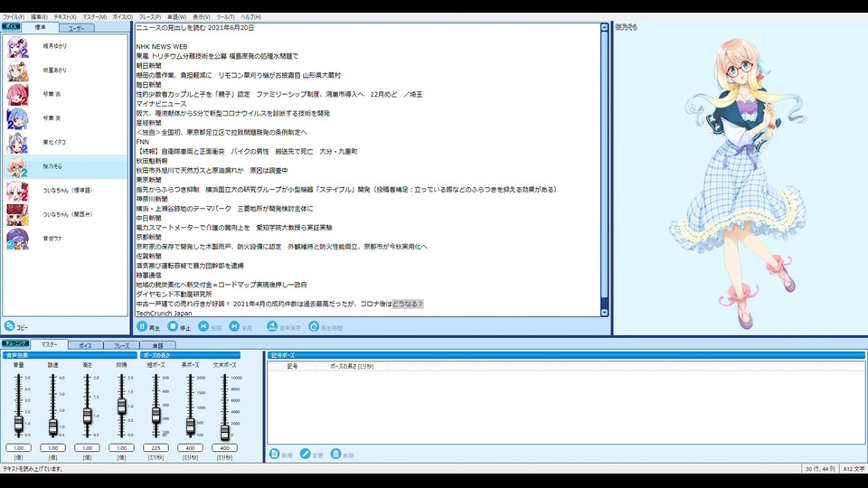The image size is (868, 488).
Task: Click the 音声保存 save audio icon
Action: (272, 326)
